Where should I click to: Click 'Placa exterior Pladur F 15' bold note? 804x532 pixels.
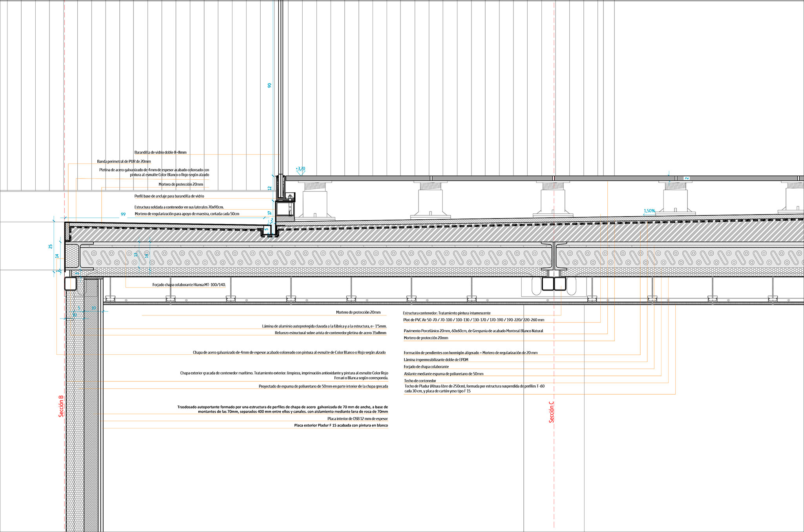[341, 426]
